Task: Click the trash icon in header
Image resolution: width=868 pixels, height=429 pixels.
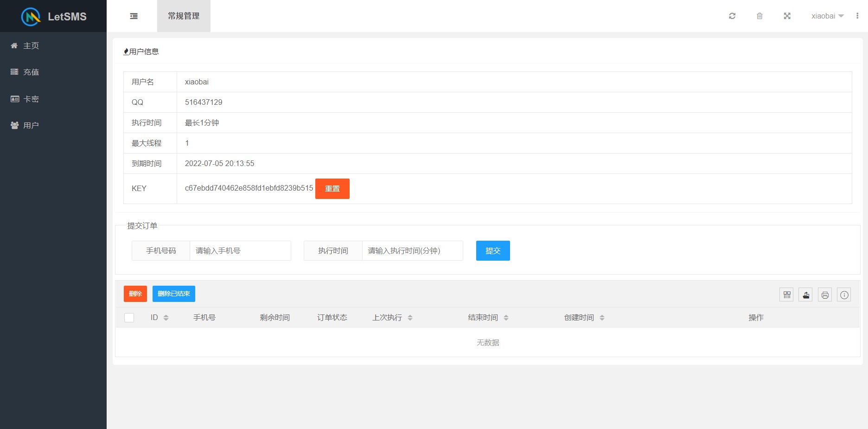Action: point(759,16)
